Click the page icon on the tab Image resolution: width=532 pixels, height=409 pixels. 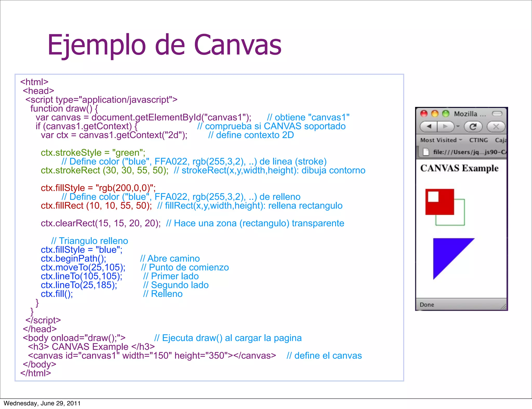click(x=426, y=152)
